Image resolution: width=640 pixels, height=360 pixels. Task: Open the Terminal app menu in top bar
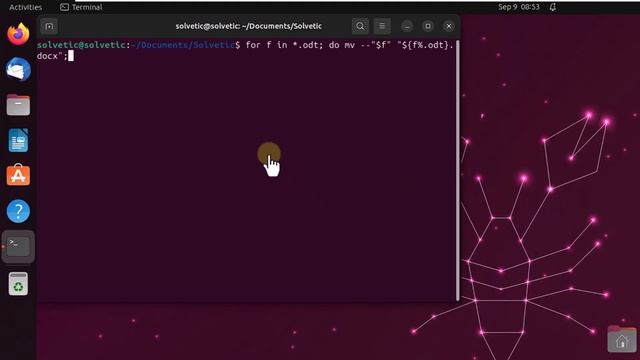pos(81,7)
